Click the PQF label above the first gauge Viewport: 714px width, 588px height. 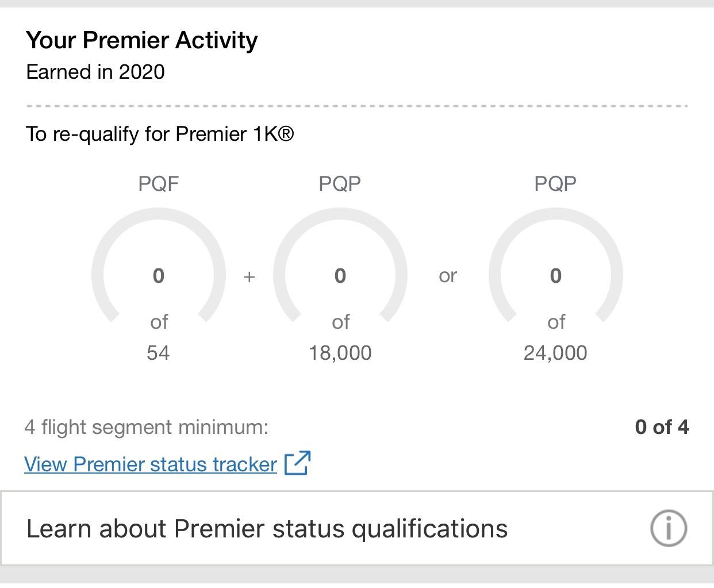[158, 183]
